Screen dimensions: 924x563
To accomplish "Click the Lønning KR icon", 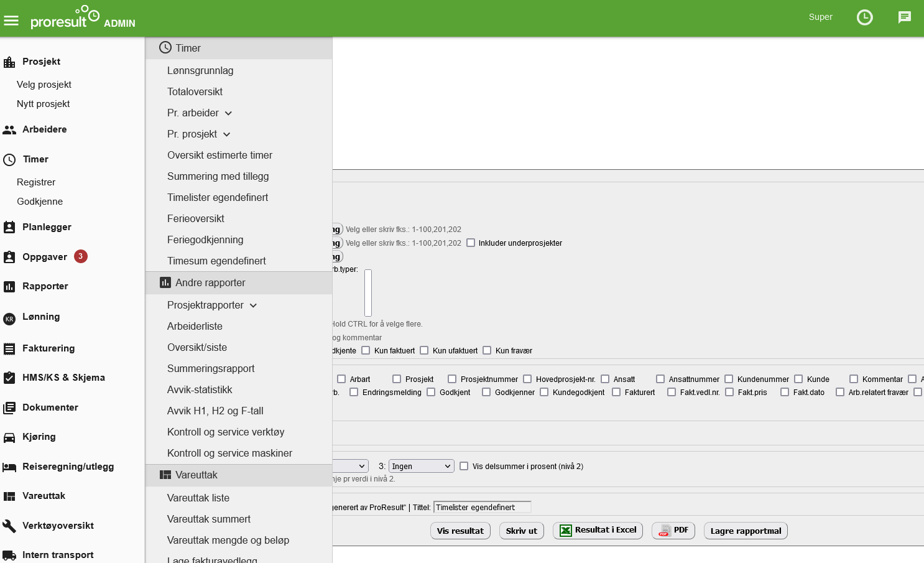I will coord(9,319).
